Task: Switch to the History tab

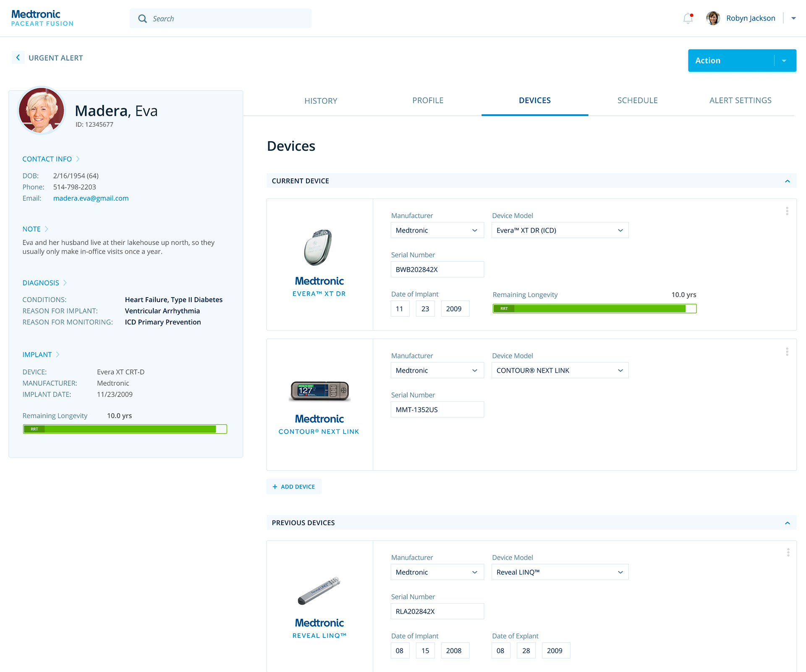Action: 321,101
